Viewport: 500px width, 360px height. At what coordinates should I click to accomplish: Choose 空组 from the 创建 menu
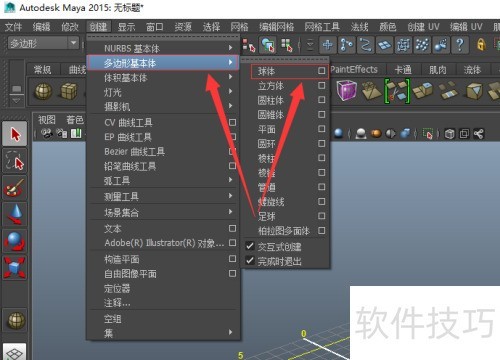[112, 319]
